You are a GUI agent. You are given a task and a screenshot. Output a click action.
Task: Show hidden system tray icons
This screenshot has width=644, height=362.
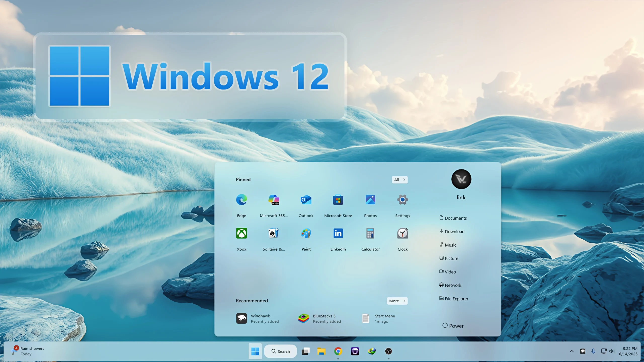(x=572, y=351)
